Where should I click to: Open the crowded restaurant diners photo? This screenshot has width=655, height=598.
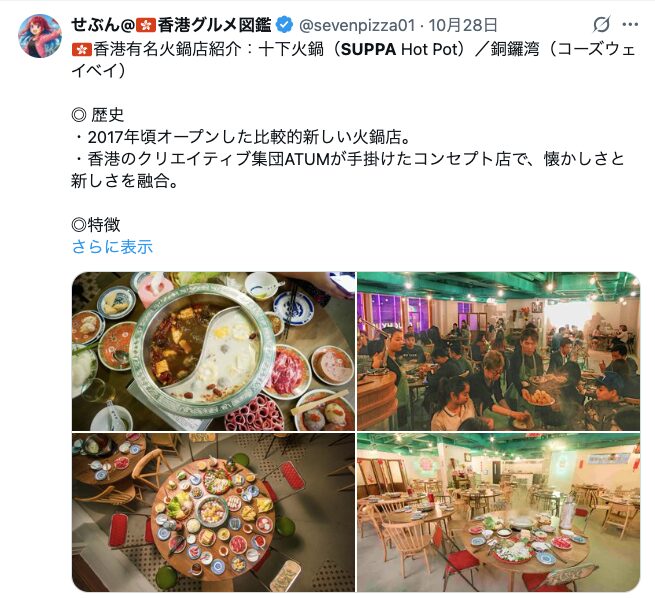(x=498, y=351)
